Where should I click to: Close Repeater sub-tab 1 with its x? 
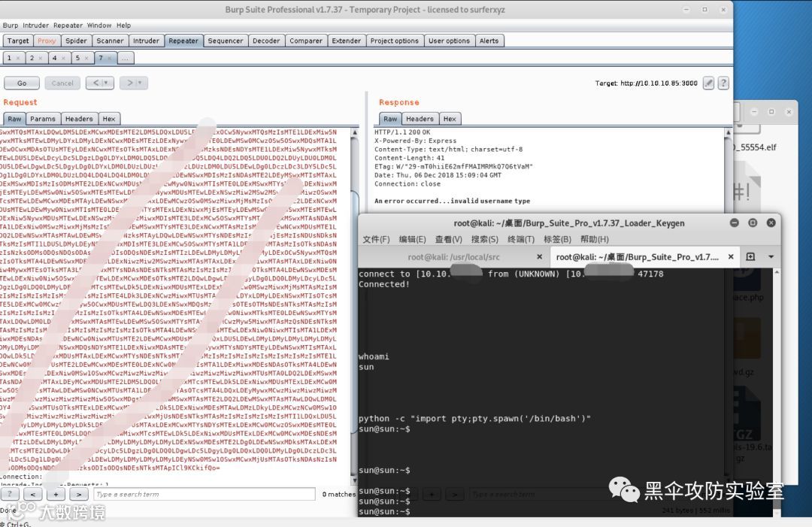(18, 58)
